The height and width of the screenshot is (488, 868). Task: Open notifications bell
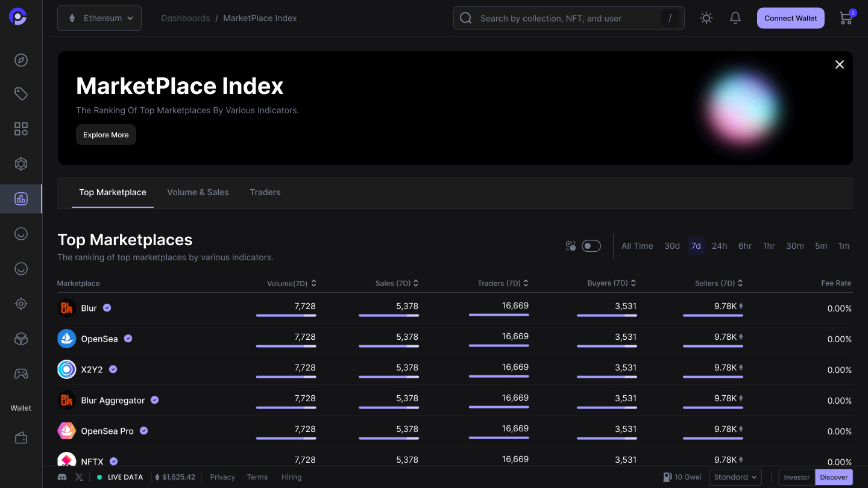(x=735, y=18)
